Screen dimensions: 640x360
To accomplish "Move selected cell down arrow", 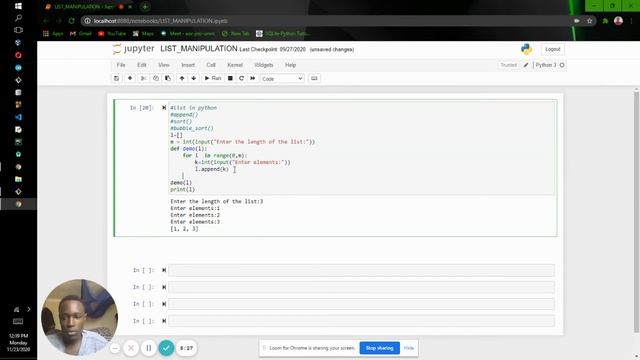I will click(193, 78).
